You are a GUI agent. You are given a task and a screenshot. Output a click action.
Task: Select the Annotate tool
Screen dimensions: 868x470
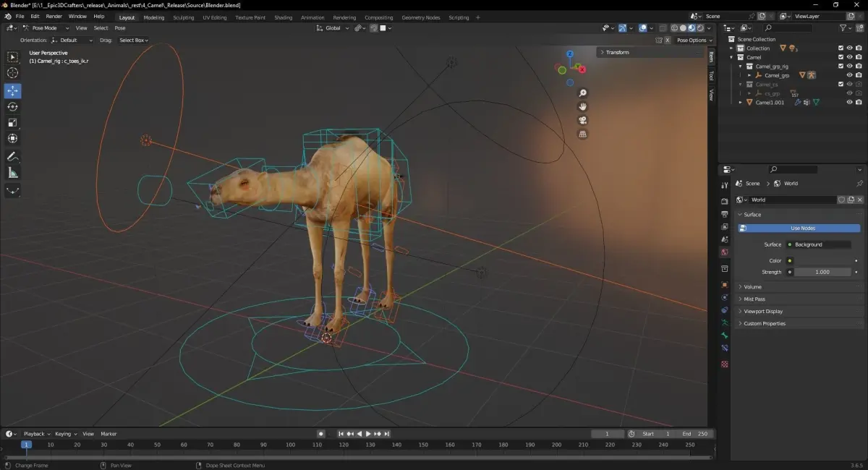coord(13,157)
